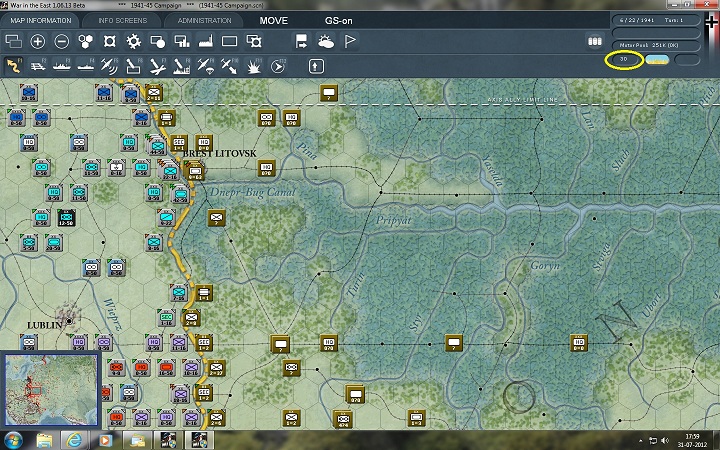The width and height of the screenshot is (720, 450).
Task: Click the explosion icon (F11)
Action: tap(253, 67)
